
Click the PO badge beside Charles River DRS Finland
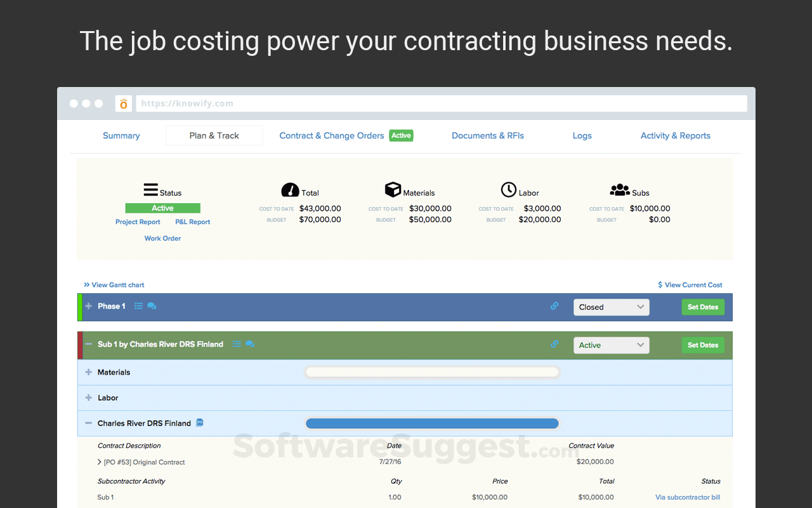point(199,422)
